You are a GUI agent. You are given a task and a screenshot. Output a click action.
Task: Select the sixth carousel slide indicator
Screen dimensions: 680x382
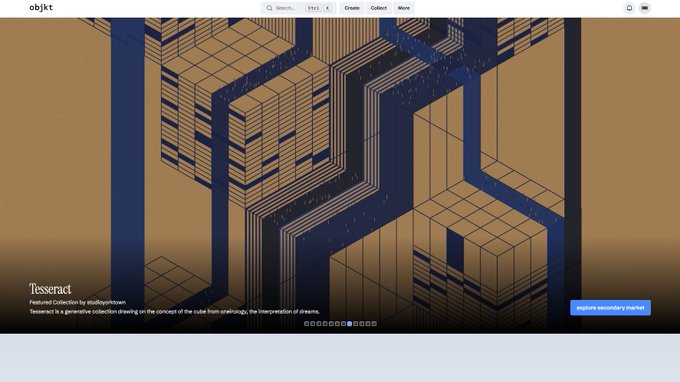tap(337, 323)
